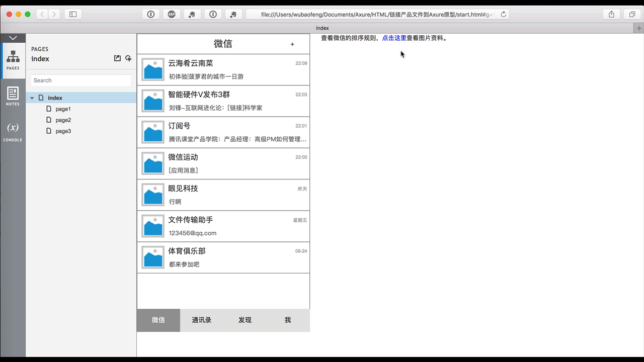Show all tabs overview button

tap(632, 15)
